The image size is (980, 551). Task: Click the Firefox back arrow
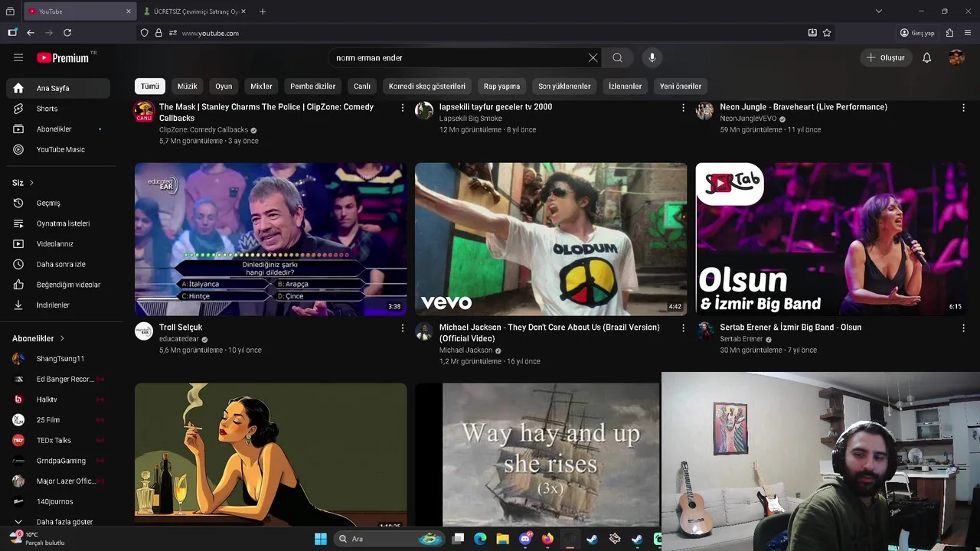pyautogui.click(x=31, y=33)
